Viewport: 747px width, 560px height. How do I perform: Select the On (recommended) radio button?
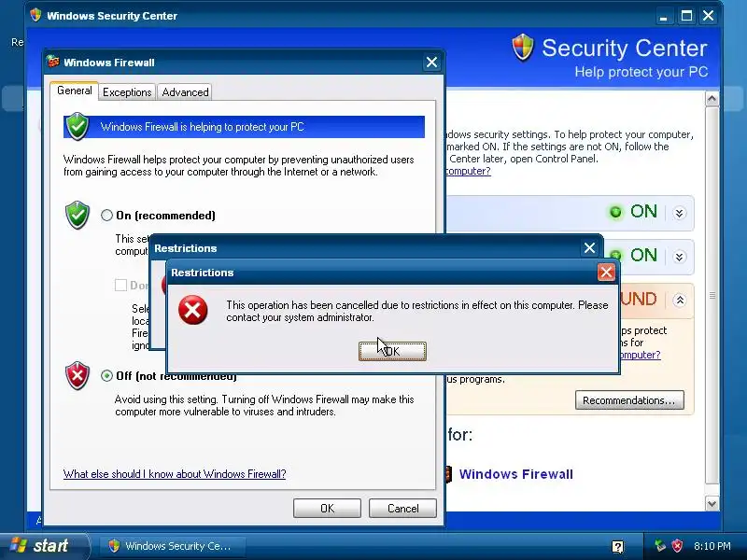click(x=106, y=216)
